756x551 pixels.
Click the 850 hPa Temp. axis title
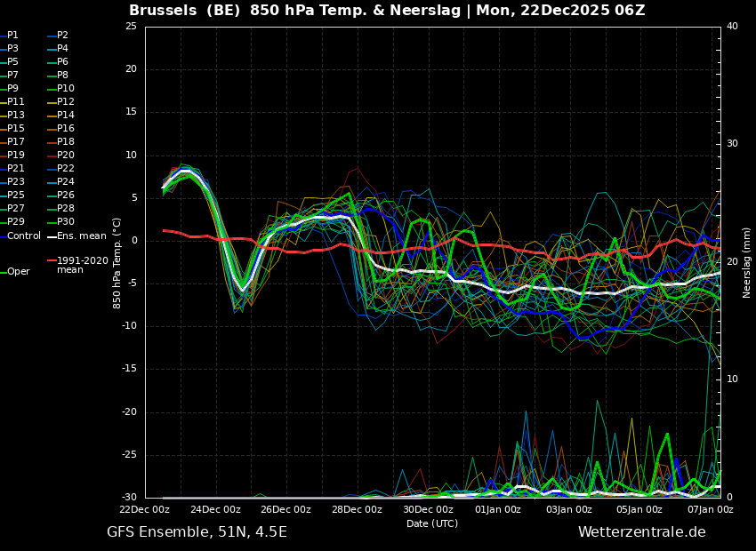coord(117,262)
